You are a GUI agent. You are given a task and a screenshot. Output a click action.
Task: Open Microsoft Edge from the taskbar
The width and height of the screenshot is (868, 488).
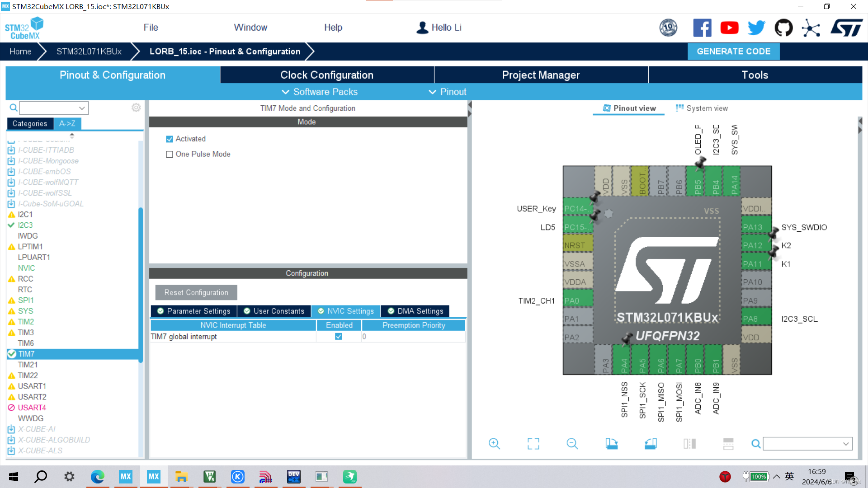[x=98, y=477]
